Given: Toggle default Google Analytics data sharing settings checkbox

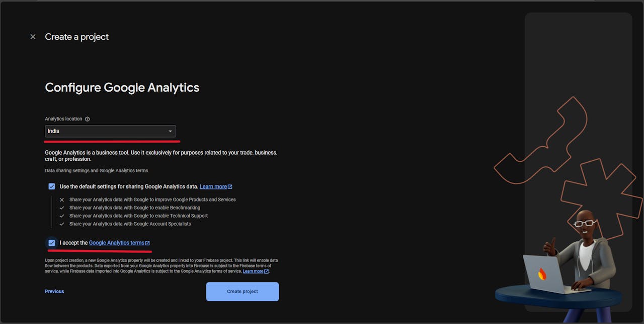Looking at the screenshot, I should click(x=51, y=186).
